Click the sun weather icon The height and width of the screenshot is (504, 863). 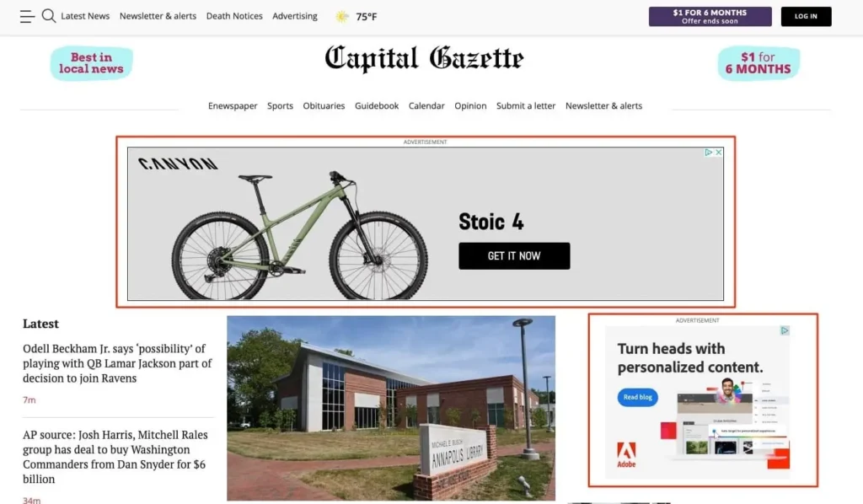[342, 17]
